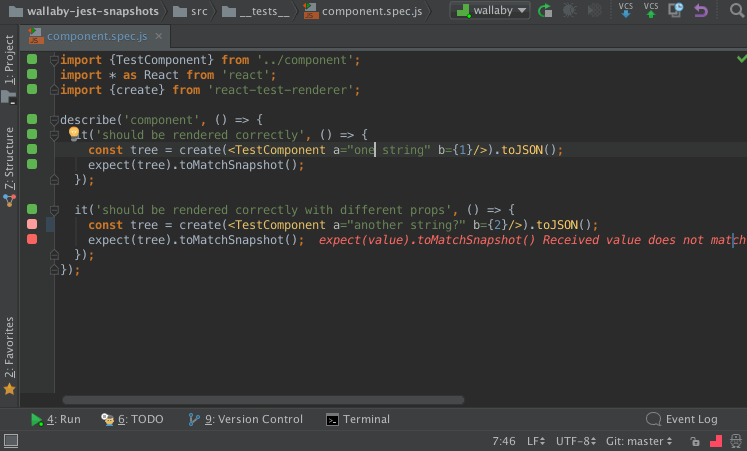Select the __tests__ folder breadcrumb
The width and height of the screenshot is (747, 451).
tap(256, 11)
